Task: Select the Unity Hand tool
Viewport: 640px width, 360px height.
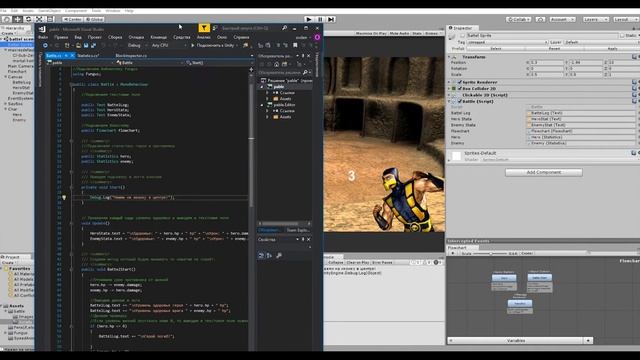Action: click(7, 19)
